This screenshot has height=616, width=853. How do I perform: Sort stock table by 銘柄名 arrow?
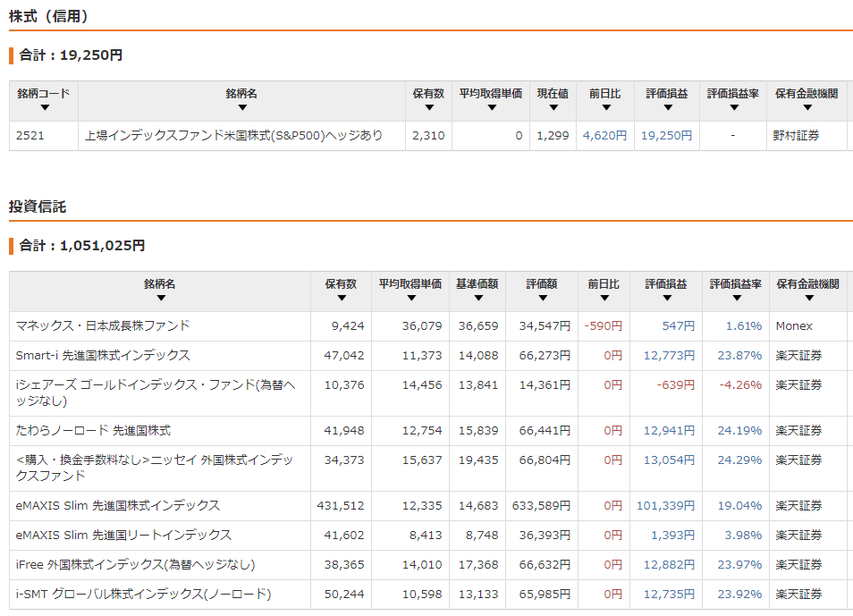pyautogui.click(x=242, y=108)
